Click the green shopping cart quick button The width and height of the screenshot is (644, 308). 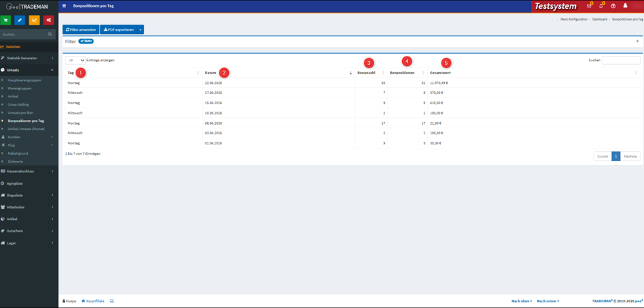(x=6, y=20)
